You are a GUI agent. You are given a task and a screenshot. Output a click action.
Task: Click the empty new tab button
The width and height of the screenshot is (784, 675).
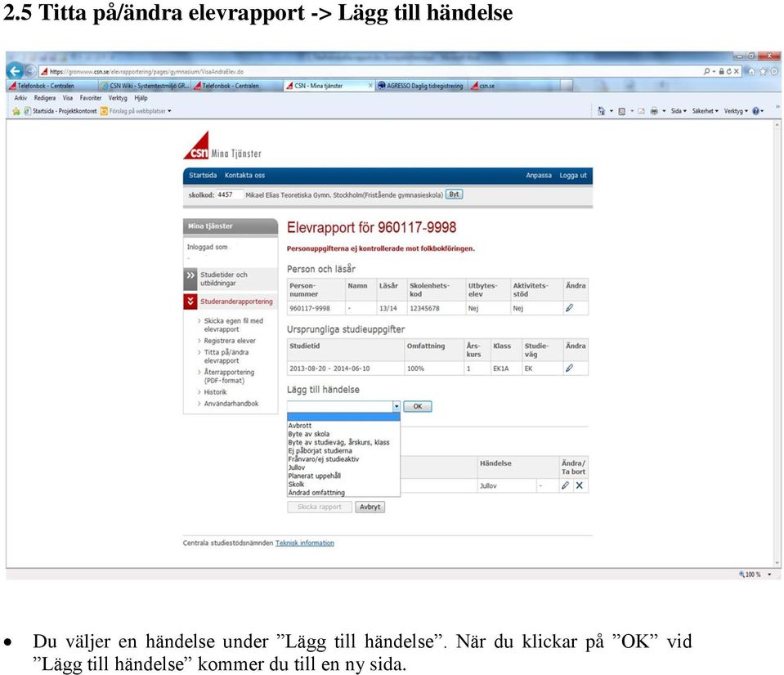pos(567,86)
